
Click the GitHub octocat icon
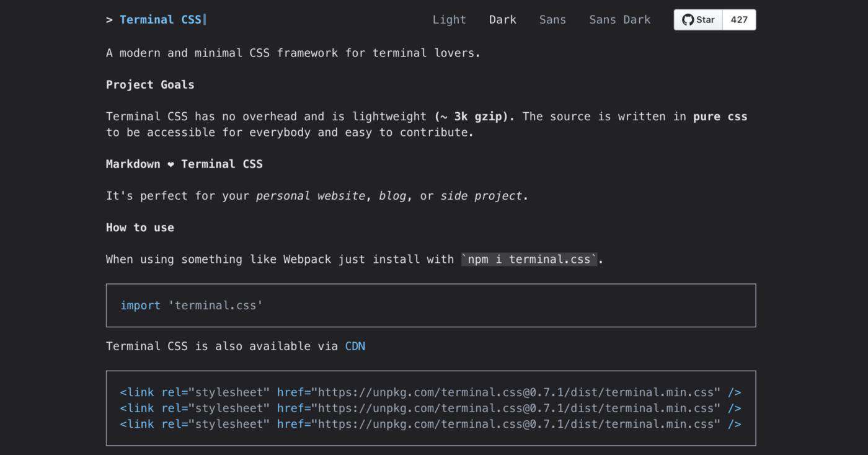(x=688, y=20)
